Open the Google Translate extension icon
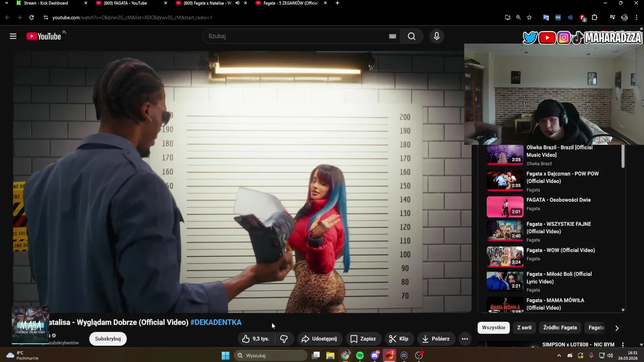Viewport: 644px width, 362px height. click(546, 18)
